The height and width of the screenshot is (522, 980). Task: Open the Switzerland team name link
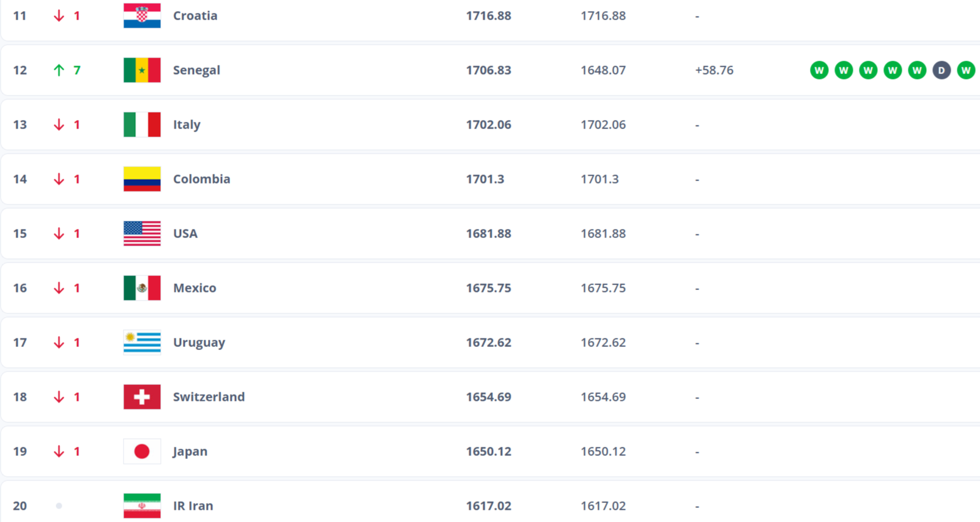pyautogui.click(x=209, y=397)
